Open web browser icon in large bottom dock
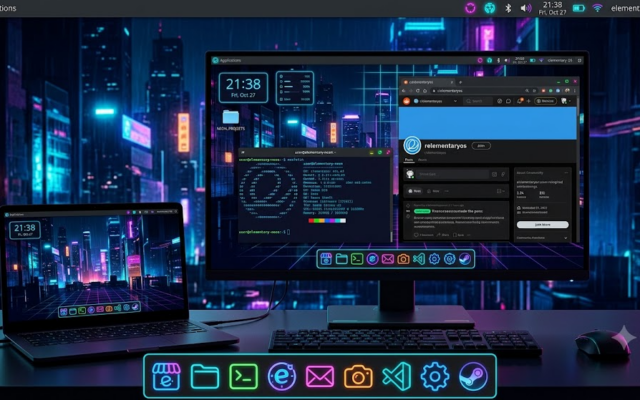 point(282,376)
